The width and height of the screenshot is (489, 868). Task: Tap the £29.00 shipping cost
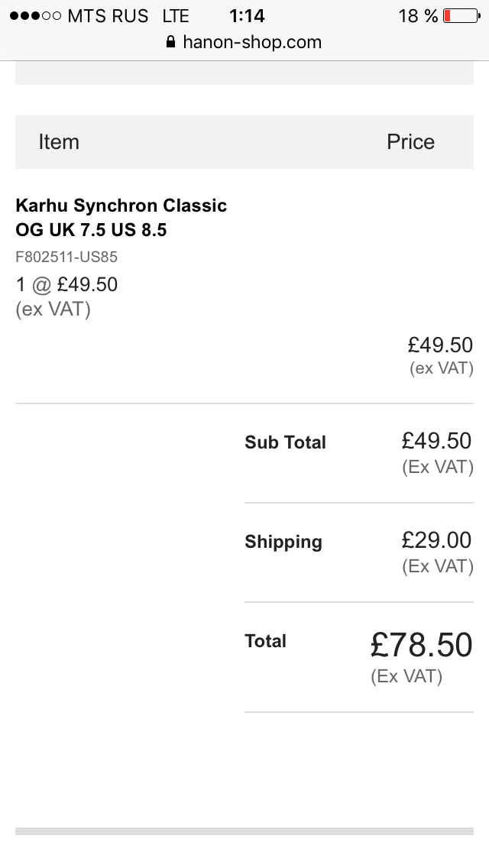coord(437,541)
